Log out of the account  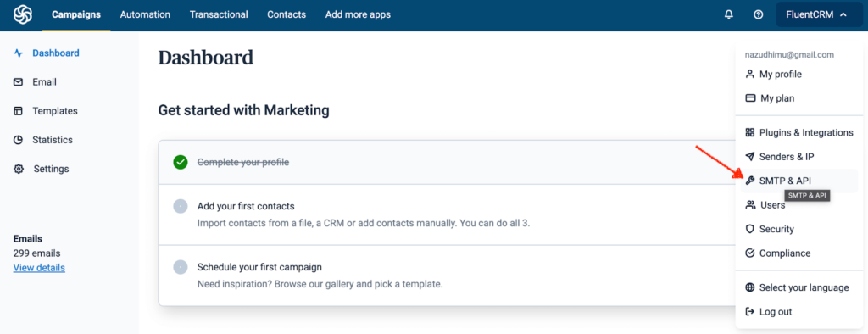point(776,312)
